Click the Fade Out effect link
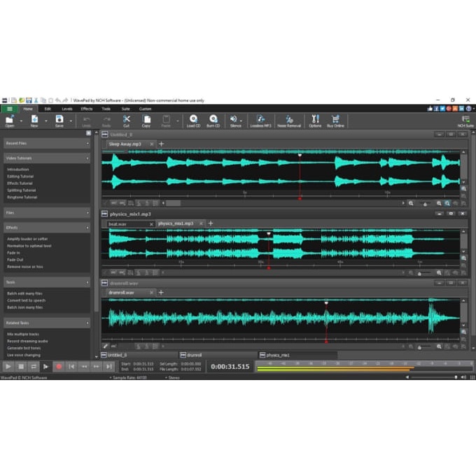 click(x=15, y=260)
